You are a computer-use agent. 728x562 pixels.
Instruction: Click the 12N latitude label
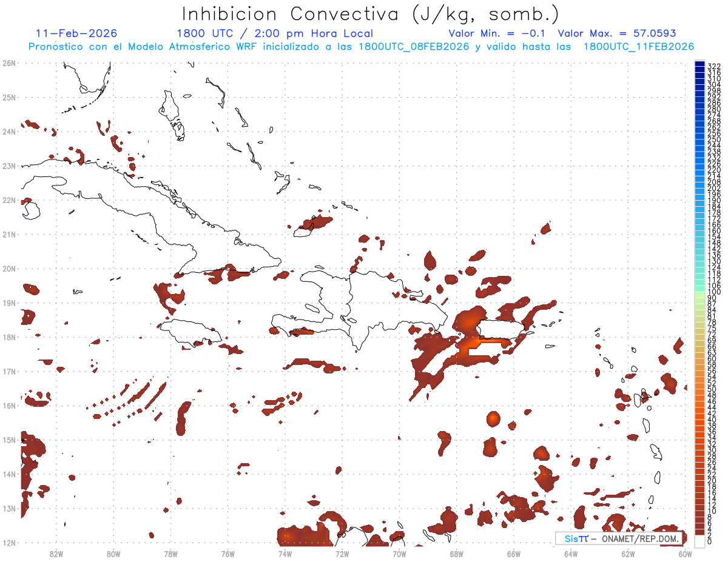8,543
